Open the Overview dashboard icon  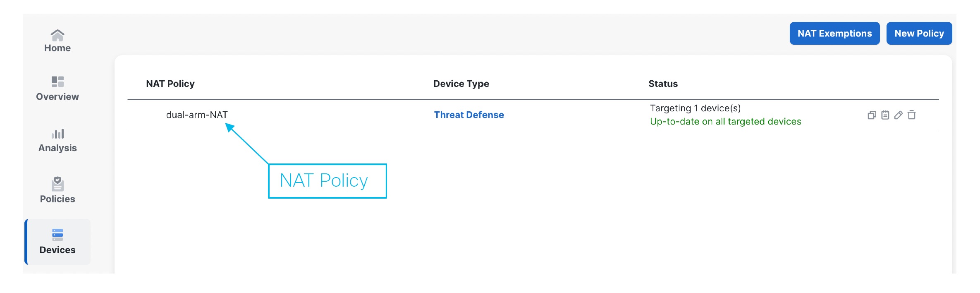57,82
